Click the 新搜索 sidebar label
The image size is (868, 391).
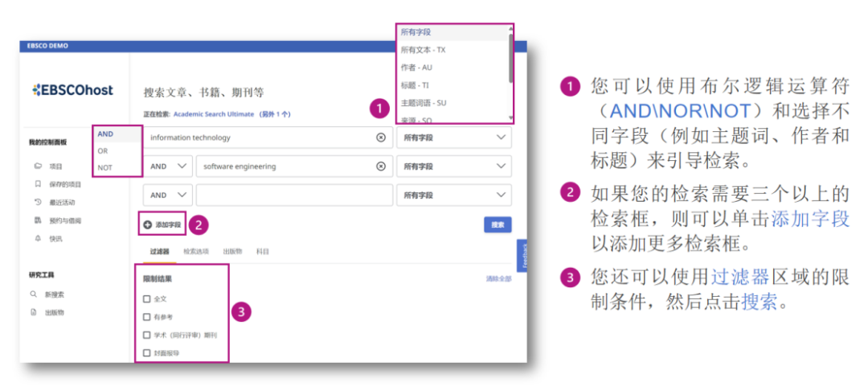click(55, 294)
